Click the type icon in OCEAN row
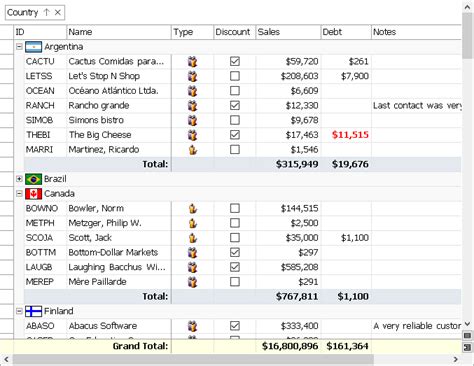 (192, 91)
